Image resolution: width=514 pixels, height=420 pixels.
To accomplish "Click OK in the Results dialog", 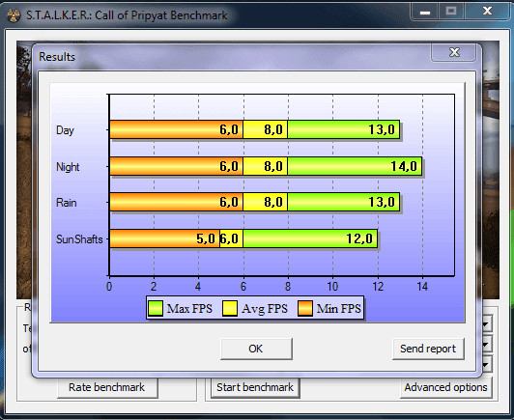I will click(256, 349).
